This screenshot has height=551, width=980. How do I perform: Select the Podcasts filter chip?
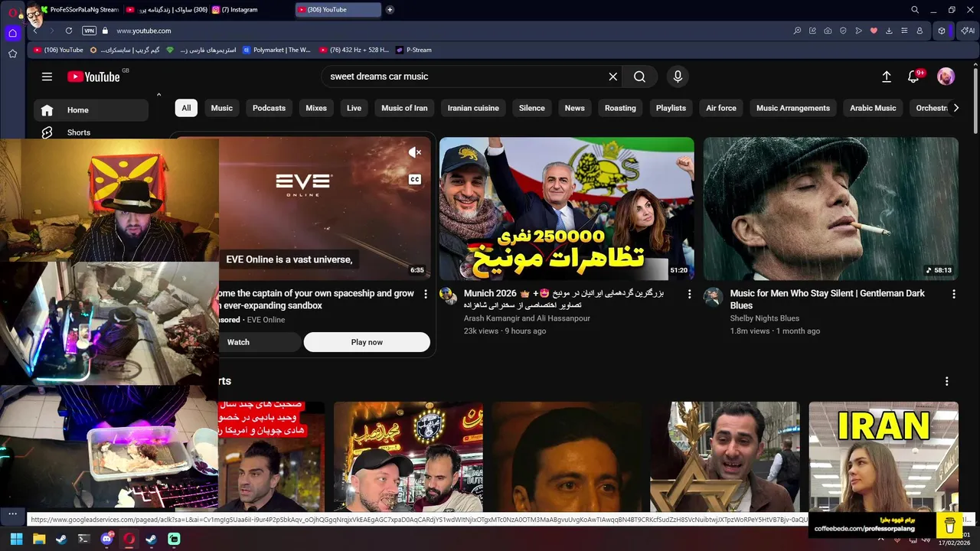tap(269, 108)
